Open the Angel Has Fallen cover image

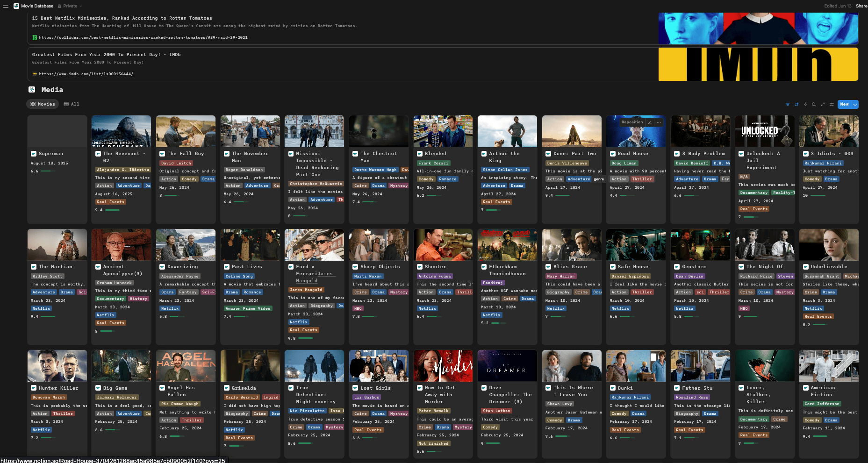pyautogui.click(x=186, y=366)
